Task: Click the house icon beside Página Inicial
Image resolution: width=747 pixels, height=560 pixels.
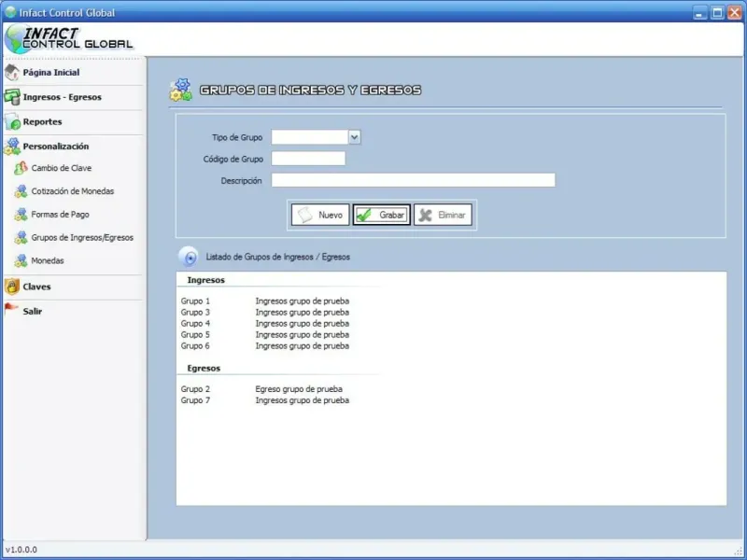Action: (x=12, y=73)
